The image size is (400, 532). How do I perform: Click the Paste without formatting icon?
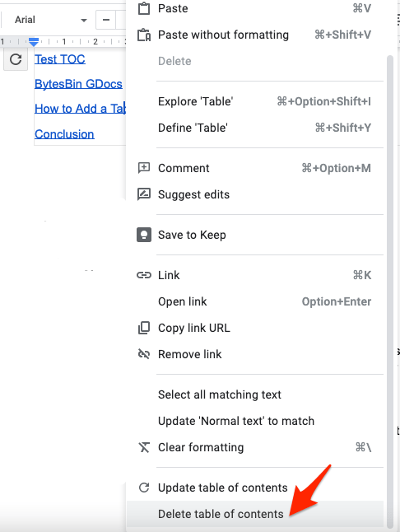(144, 35)
